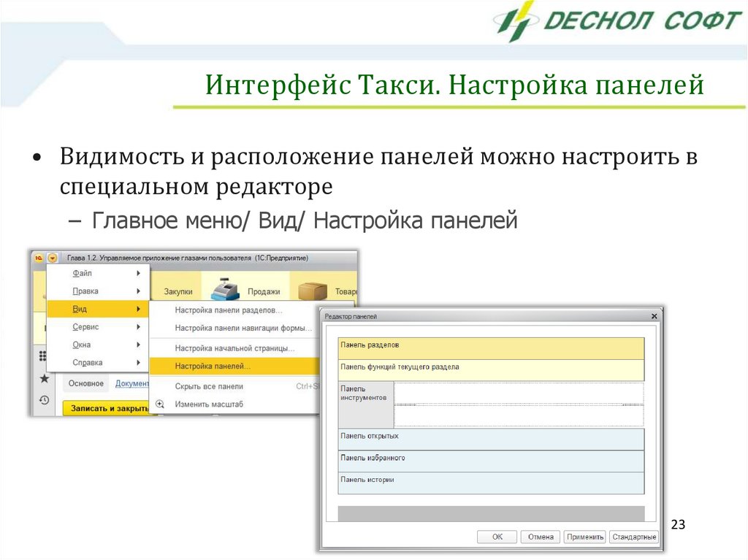Click the grid sections menu icon
Image resolution: width=748 pixels, height=560 pixels.
[x=43, y=356]
